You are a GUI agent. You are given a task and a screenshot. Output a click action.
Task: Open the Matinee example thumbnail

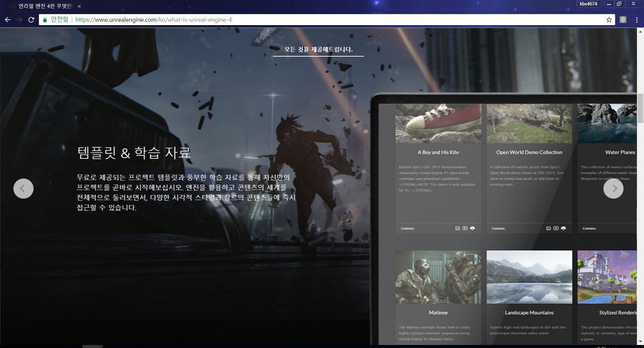[438, 277]
